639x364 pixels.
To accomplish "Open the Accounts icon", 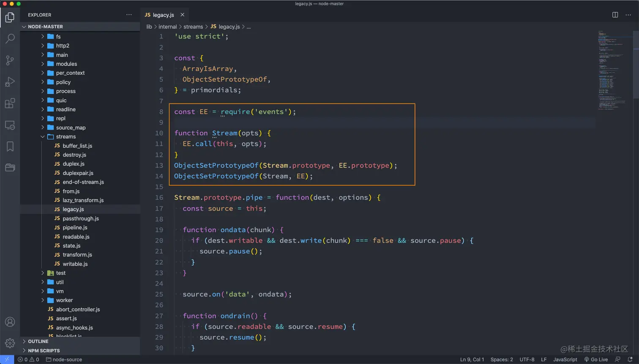I will 10,322.
